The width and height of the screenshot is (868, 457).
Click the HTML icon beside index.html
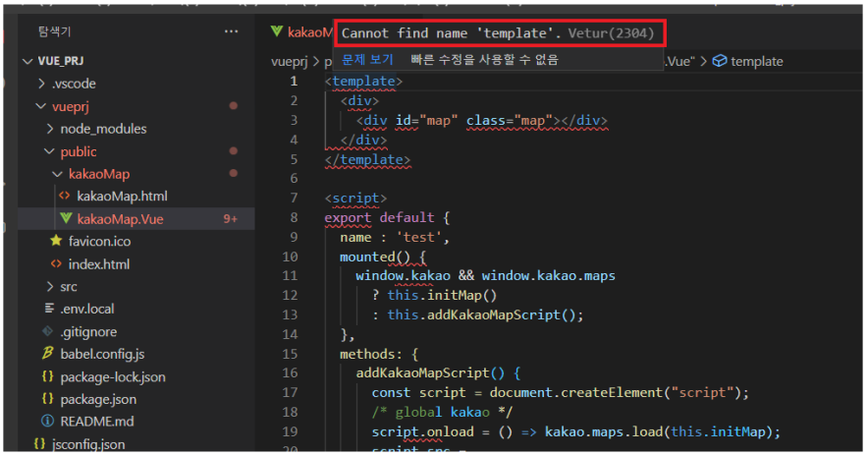click(x=56, y=264)
